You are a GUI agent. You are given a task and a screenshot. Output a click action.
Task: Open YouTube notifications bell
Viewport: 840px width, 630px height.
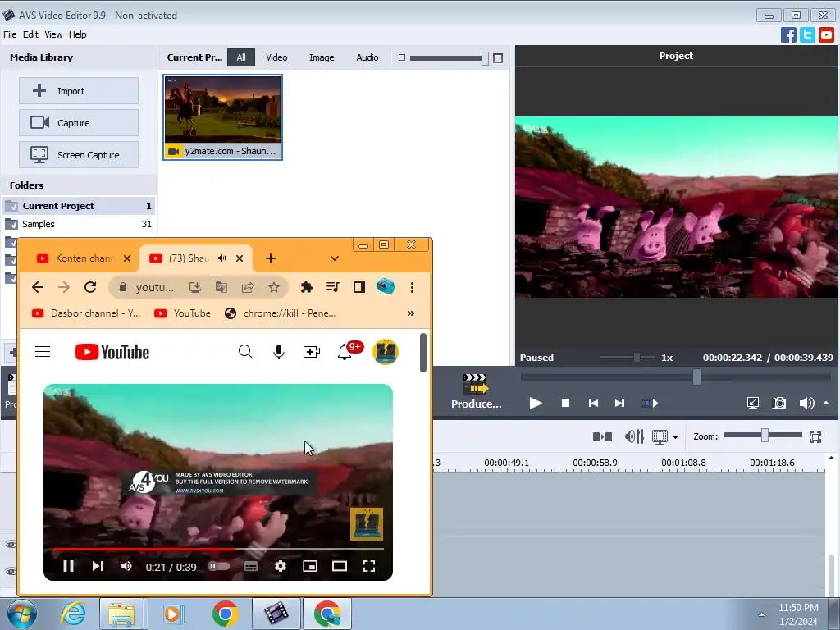(x=345, y=353)
